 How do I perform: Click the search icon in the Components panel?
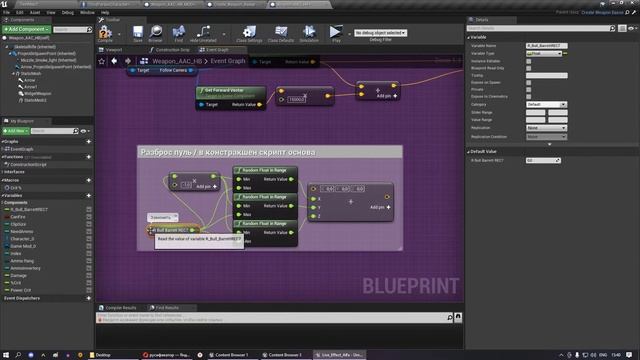pos(89,29)
